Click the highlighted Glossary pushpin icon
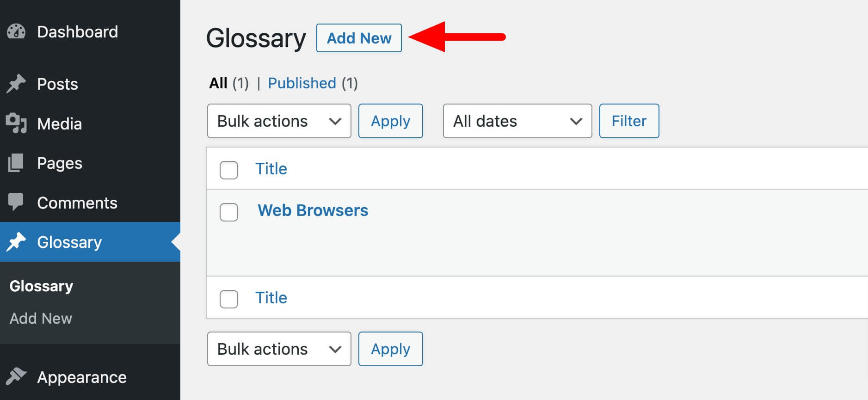This screenshot has height=400, width=868. pos(16,242)
